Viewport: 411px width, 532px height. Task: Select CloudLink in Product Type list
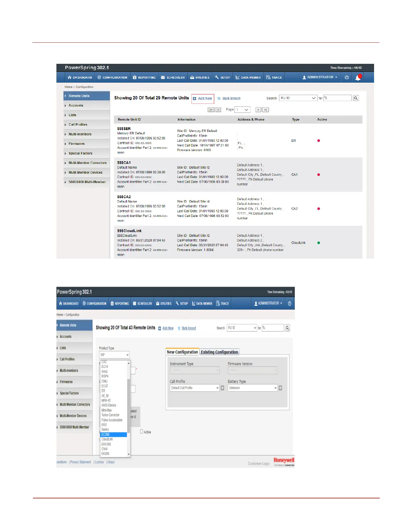(114, 439)
